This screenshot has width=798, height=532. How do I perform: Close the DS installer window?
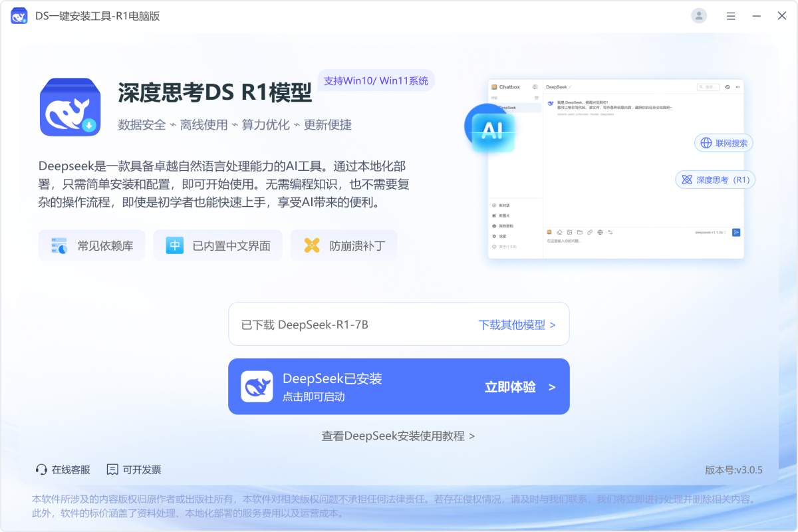tap(782, 15)
